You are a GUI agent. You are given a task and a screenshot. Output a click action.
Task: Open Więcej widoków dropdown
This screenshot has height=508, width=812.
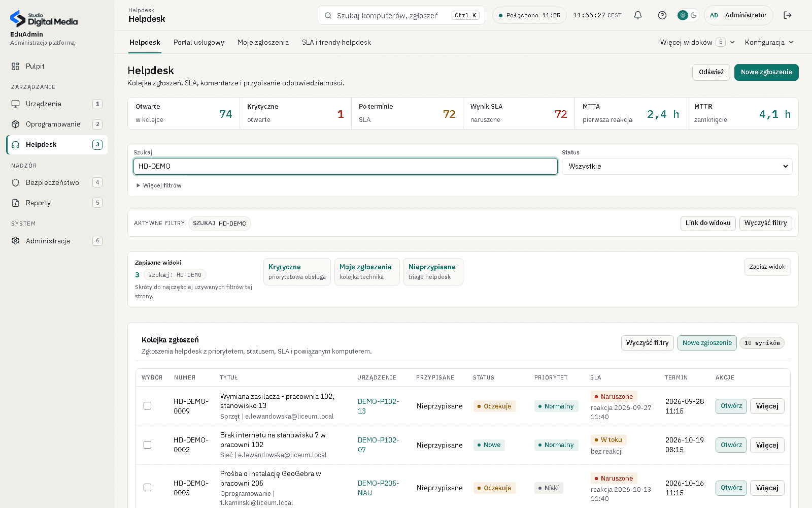697,42
